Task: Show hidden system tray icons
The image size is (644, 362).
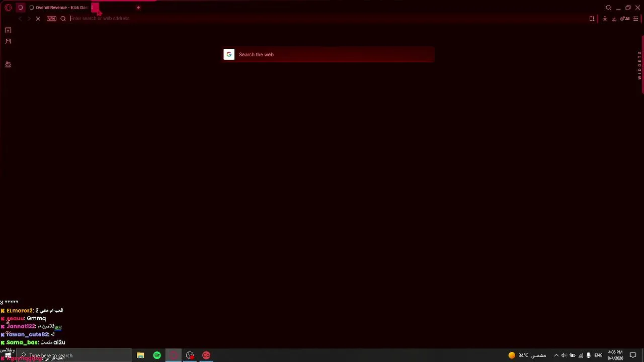Action: point(556,355)
